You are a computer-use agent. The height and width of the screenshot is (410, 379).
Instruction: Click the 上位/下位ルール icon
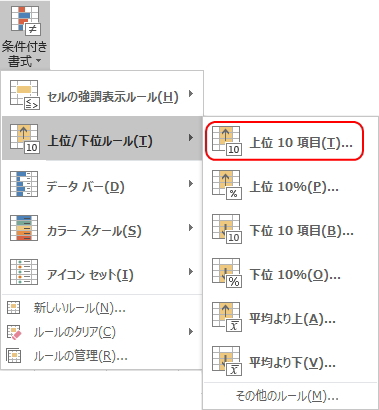pos(25,139)
